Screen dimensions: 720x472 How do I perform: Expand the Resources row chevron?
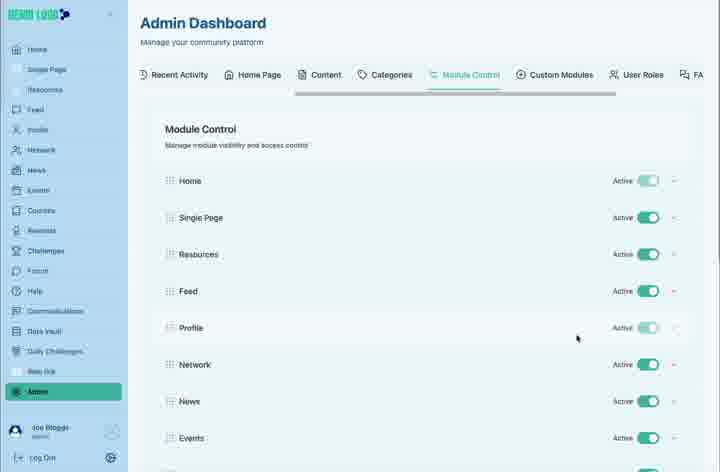(675, 254)
